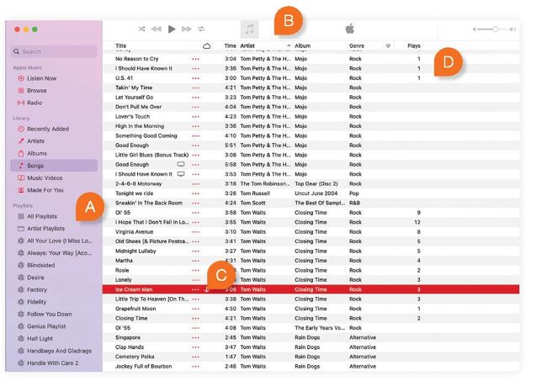Open the Blindsided playlist
The width and height of the screenshot is (547, 392).
tap(42, 264)
